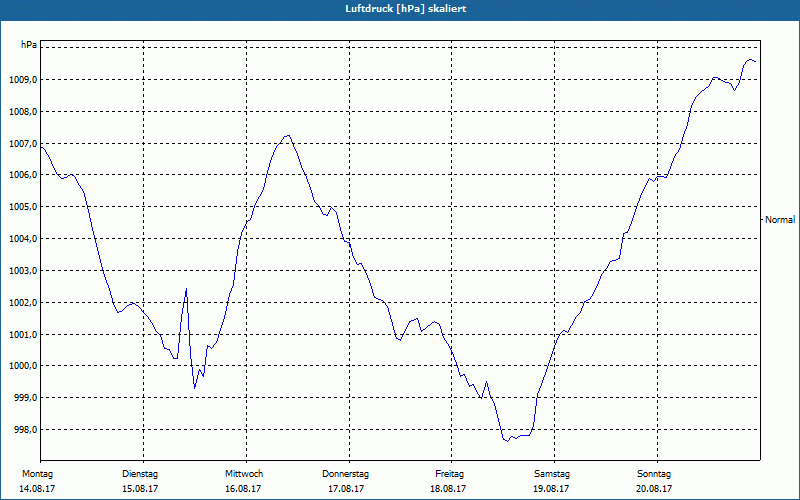Click the date 16.08.17
Image resolution: width=800 pixels, height=500 pixels.
click(x=243, y=489)
